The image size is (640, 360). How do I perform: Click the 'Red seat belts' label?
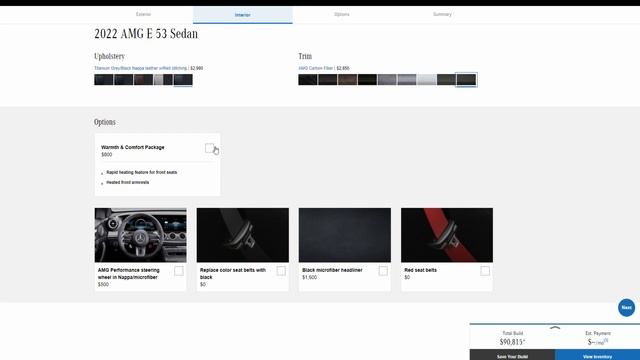(x=420, y=270)
